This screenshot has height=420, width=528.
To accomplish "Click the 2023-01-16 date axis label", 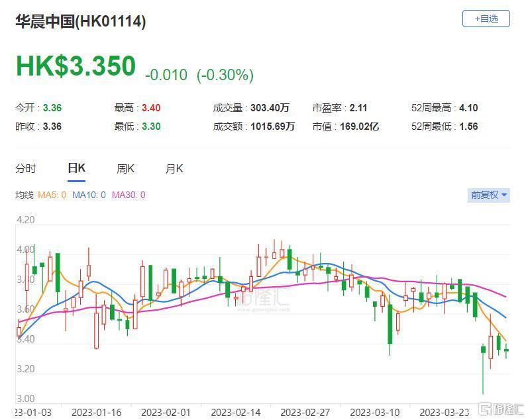I will [96, 413].
